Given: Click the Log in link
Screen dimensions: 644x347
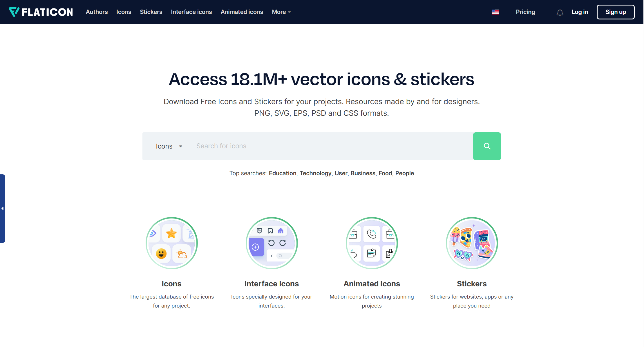Looking at the screenshot, I should pyautogui.click(x=580, y=12).
